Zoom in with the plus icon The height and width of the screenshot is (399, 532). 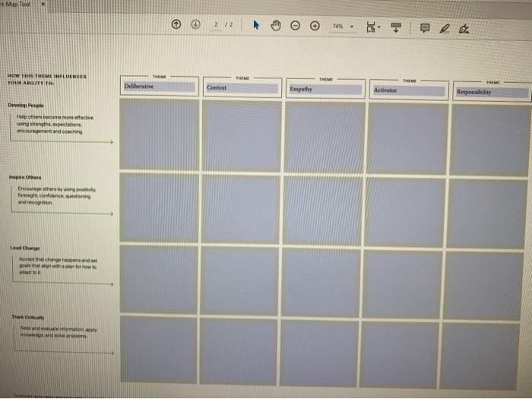tap(315, 26)
